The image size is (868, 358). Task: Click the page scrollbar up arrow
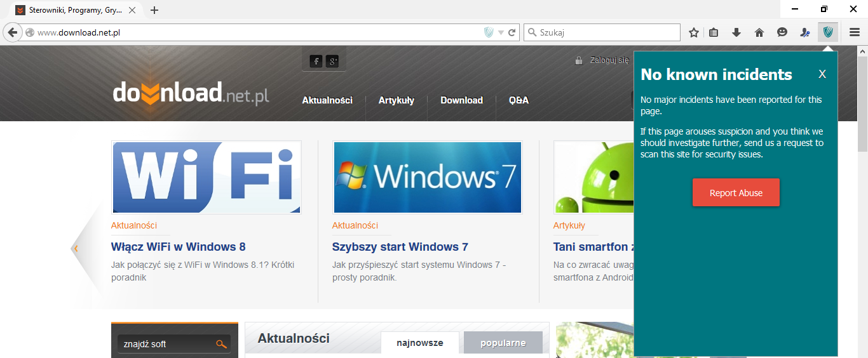pos(862,51)
